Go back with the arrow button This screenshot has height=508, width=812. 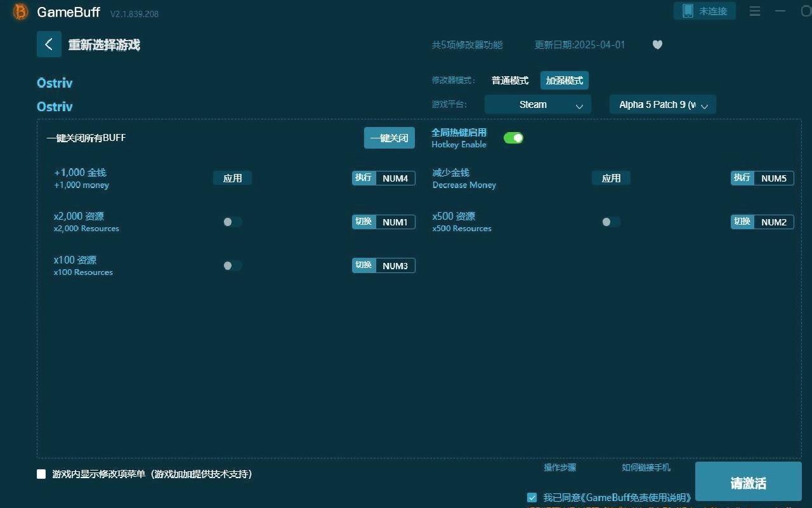49,44
